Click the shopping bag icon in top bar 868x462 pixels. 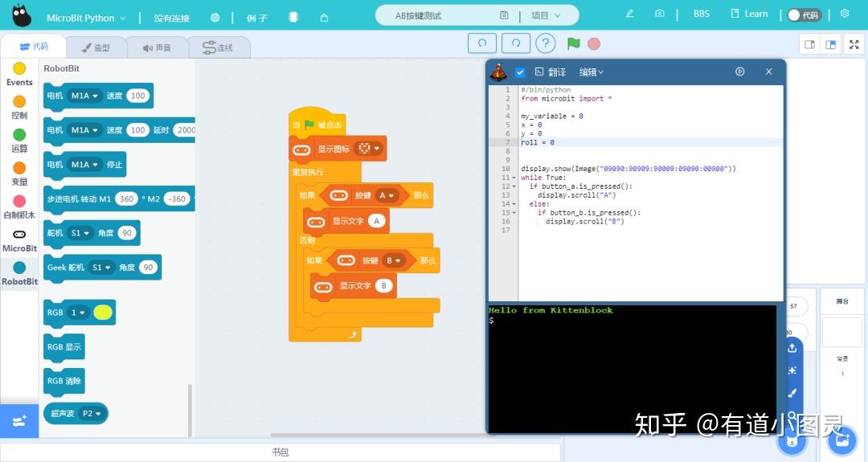click(x=325, y=18)
